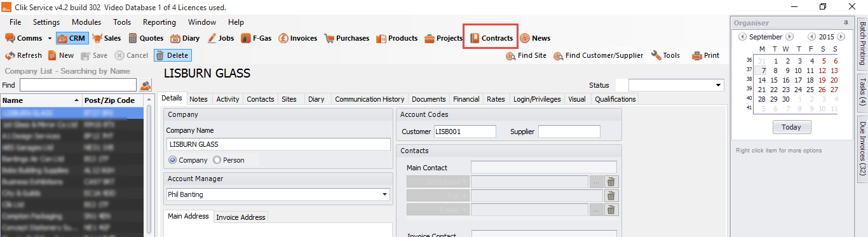Open the Modules menu
The image size is (868, 237).
(86, 22)
